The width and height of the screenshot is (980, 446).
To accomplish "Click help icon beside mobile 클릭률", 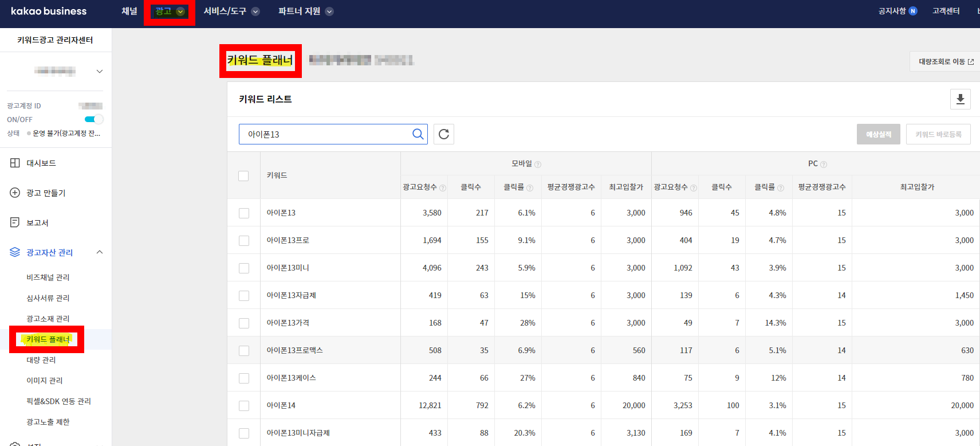I will (x=530, y=188).
